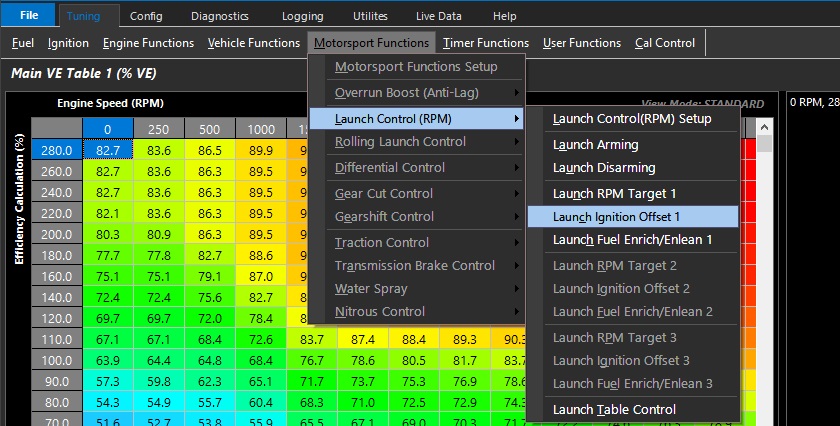Open the Cal Control menu
The image size is (840, 426).
pyautogui.click(x=664, y=43)
